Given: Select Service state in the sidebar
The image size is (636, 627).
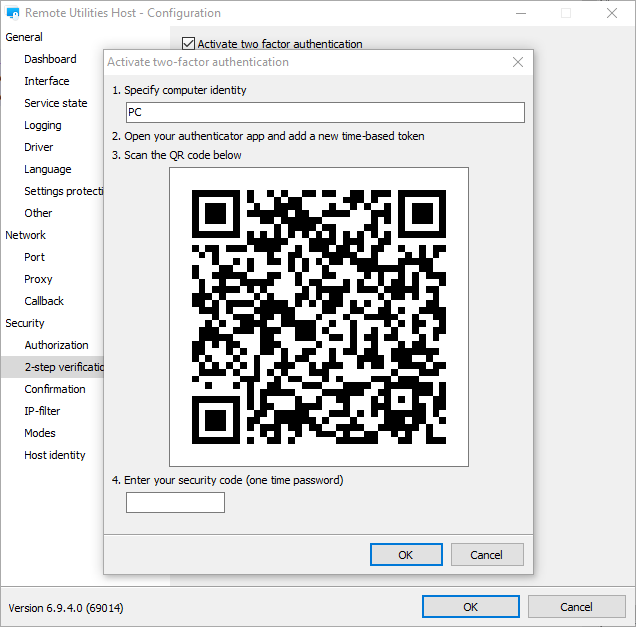Looking at the screenshot, I should coord(56,103).
